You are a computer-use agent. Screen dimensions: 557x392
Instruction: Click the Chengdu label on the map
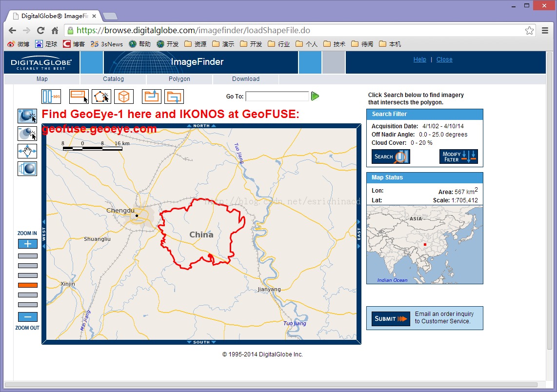120,210
